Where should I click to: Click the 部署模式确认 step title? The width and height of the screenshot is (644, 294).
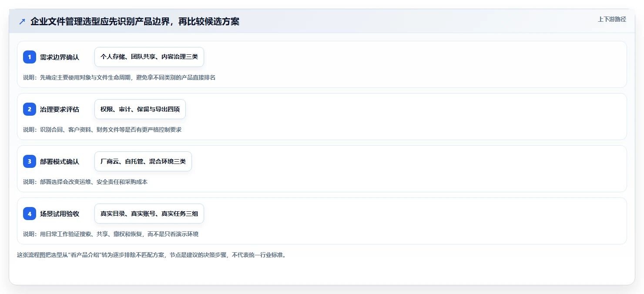coord(60,161)
